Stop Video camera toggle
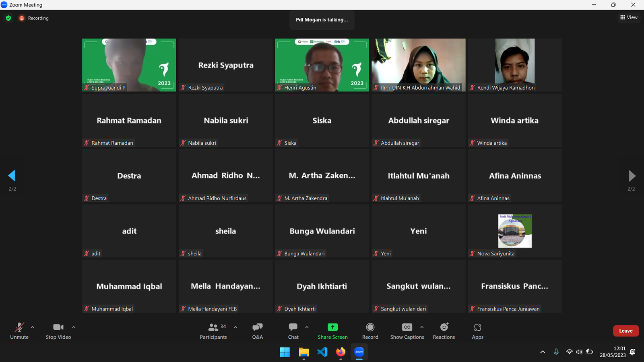Screen dimensions: 644x362 (58, 331)
